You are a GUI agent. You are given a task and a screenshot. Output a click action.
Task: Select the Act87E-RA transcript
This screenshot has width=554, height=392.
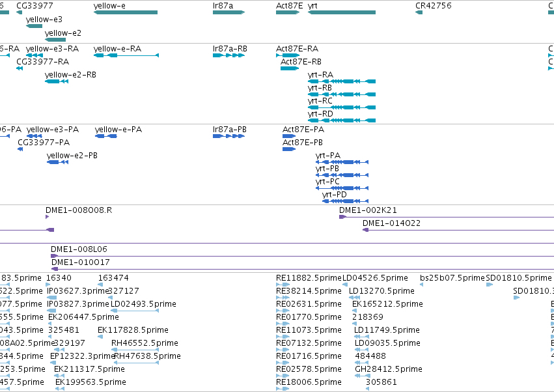(x=288, y=55)
